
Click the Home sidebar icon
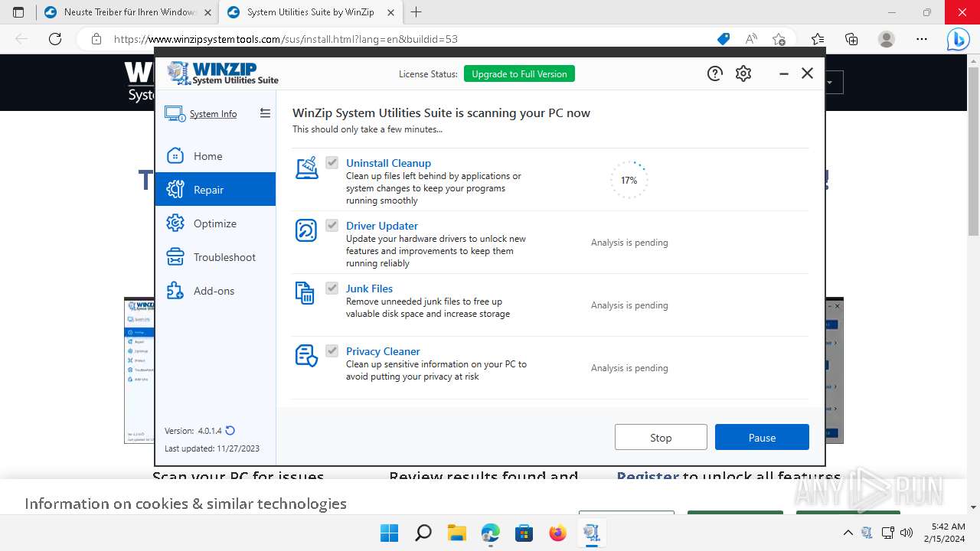[175, 156]
